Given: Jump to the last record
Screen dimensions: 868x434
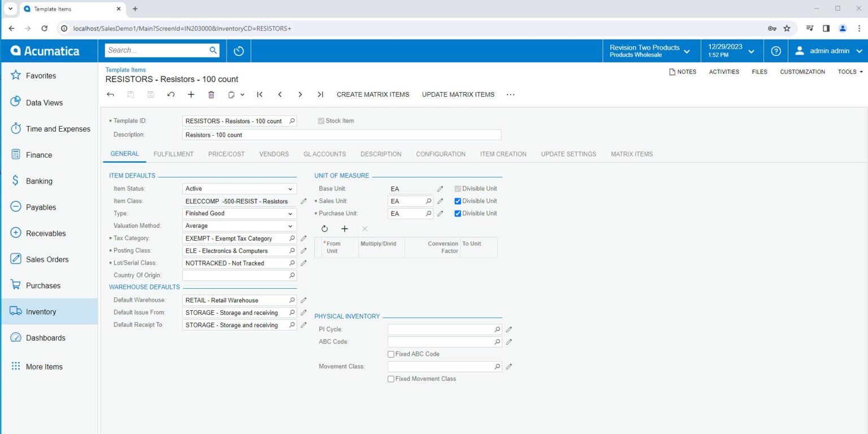Looking at the screenshot, I should (x=320, y=95).
